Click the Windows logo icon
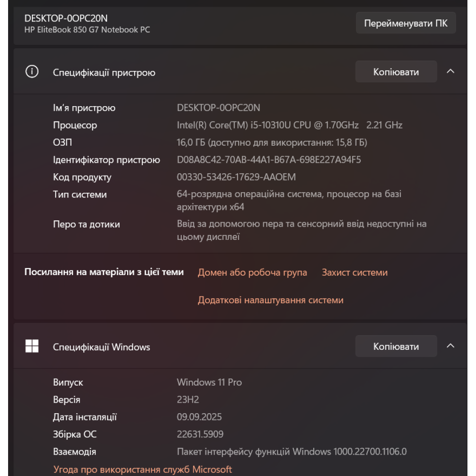 (32, 346)
